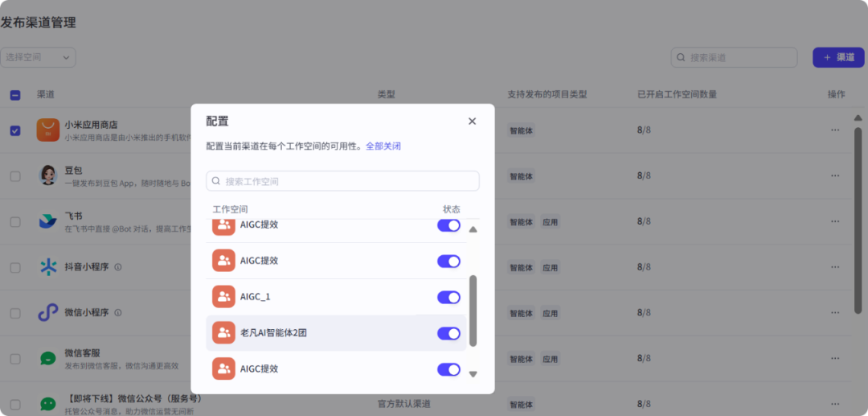Check the 抖音小程序 row checkbox
This screenshot has height=416, width=868.
tap(15, 268)
